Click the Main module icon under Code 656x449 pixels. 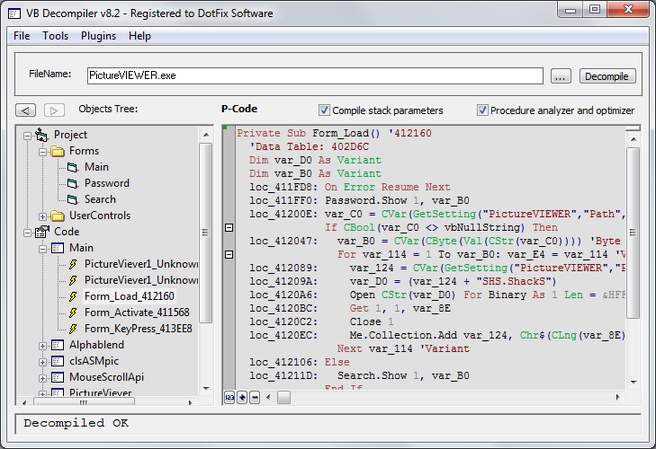click(57, 248)
